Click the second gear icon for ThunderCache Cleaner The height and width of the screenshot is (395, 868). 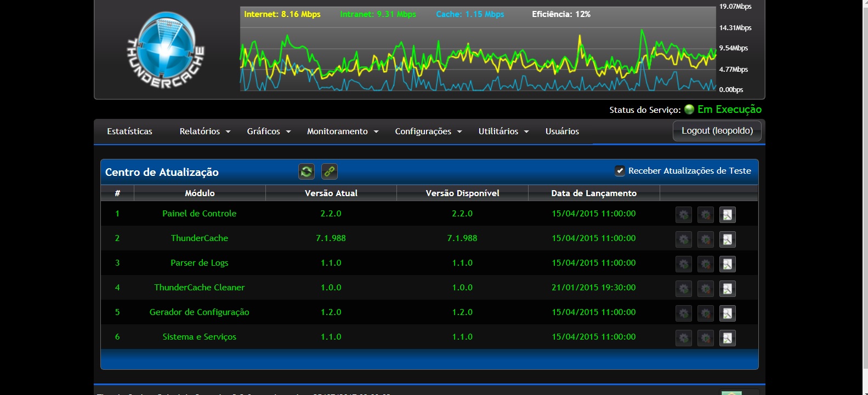[x=705, y=289]
